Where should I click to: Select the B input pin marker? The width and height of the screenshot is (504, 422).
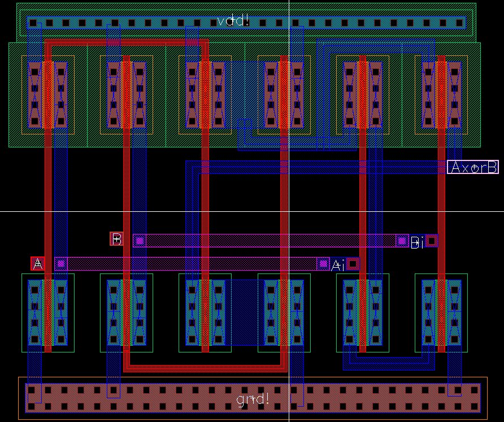(x=116, y=240)
